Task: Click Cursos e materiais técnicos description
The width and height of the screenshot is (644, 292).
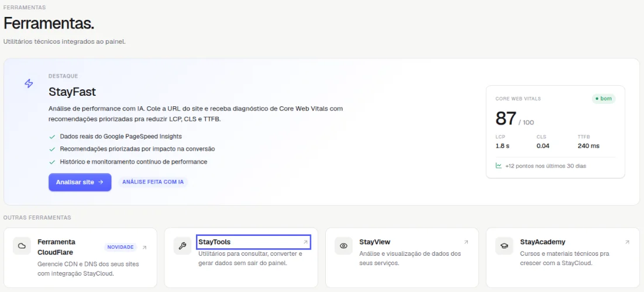Action: [564, 258]
